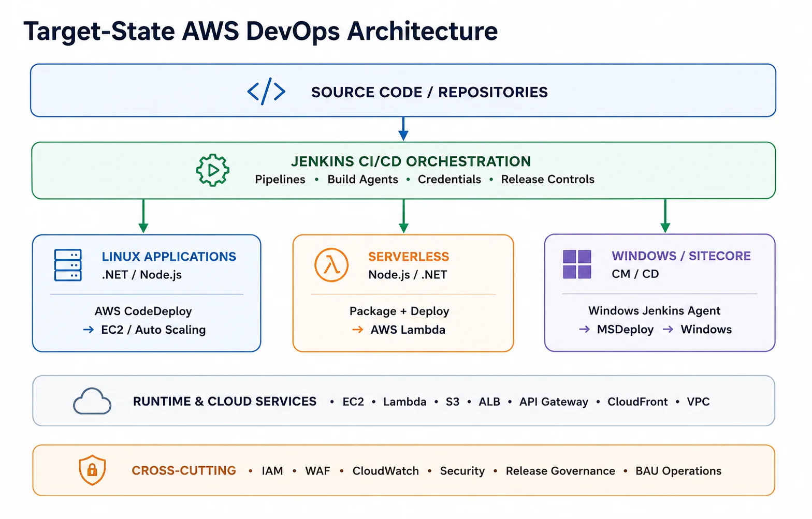
Task: Click the purple arrow before Windows
Action: (668, 329)
